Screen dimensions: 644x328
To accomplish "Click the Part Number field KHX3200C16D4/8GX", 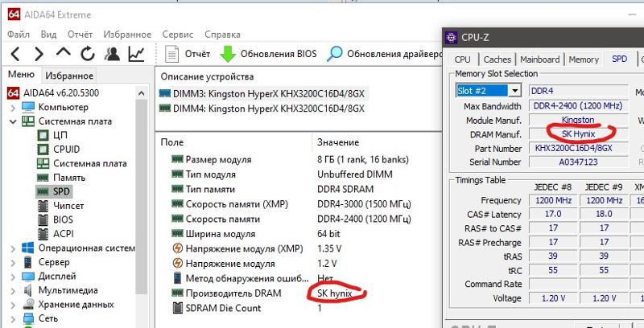I will pos(578,148).
